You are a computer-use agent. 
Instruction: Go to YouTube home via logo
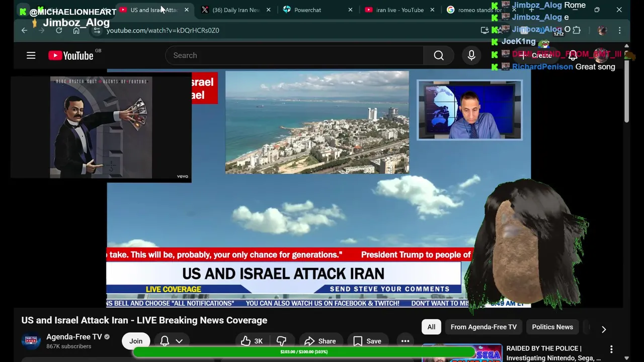click(x=71, y=55)
